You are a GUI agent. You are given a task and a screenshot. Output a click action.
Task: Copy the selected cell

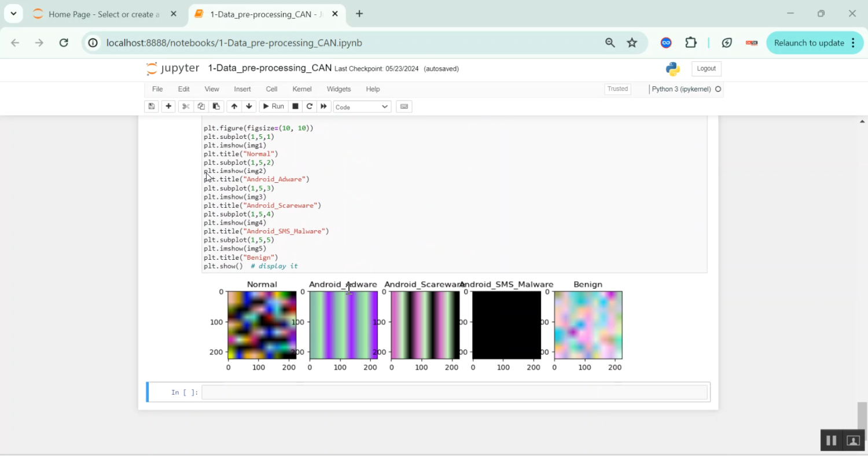[201, 106]
